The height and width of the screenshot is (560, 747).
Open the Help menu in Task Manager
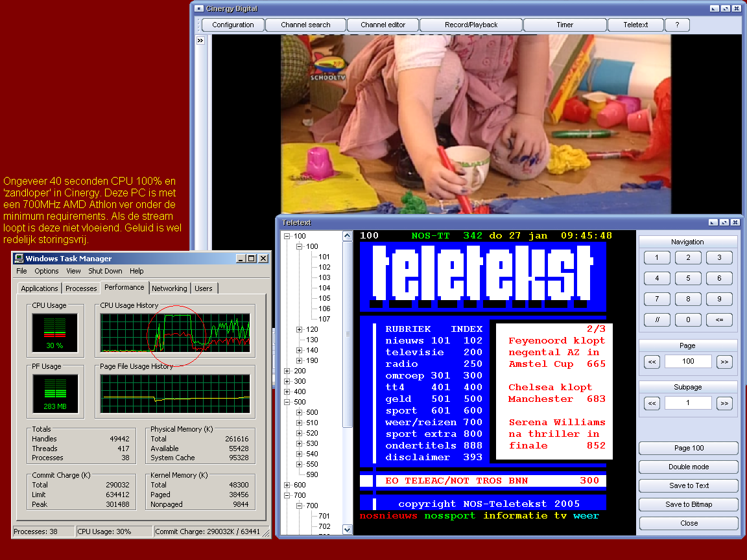[137, 271]
